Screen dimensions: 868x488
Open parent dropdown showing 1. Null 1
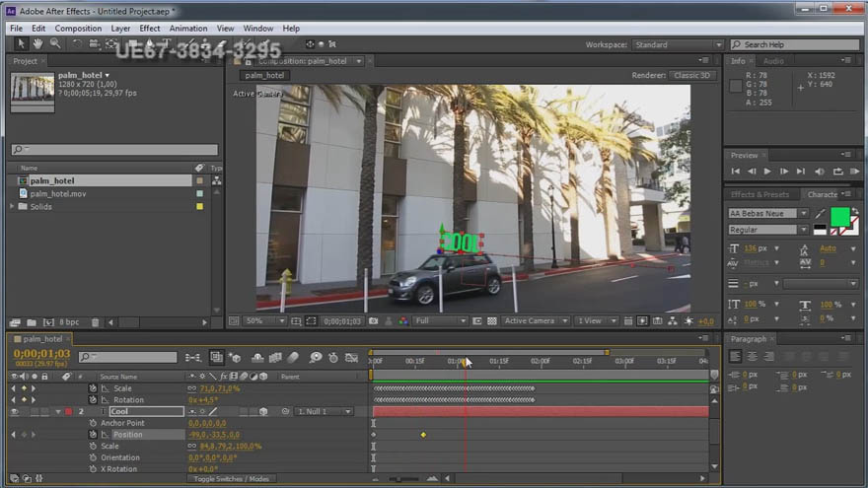[x=324, y=412]
